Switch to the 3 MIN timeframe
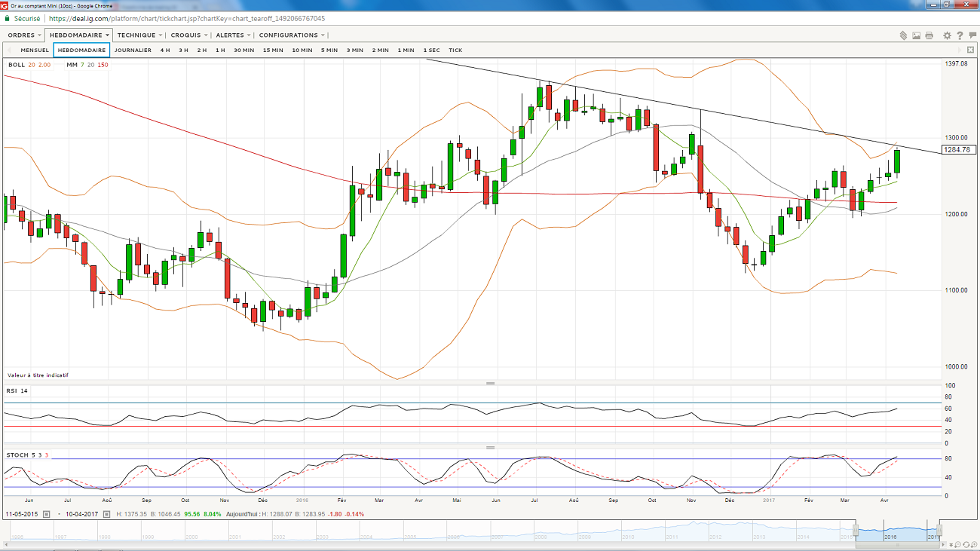The image size is (980, 551). coord(355,51)
